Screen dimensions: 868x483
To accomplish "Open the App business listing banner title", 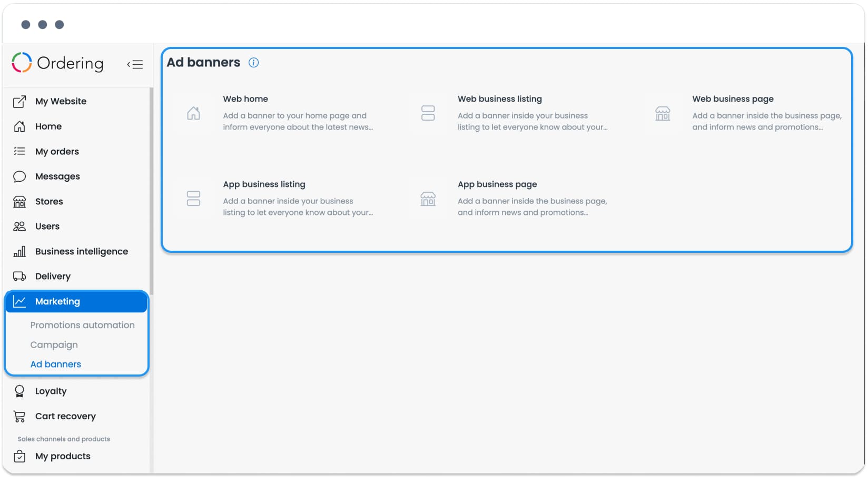I will pos(264,184).
